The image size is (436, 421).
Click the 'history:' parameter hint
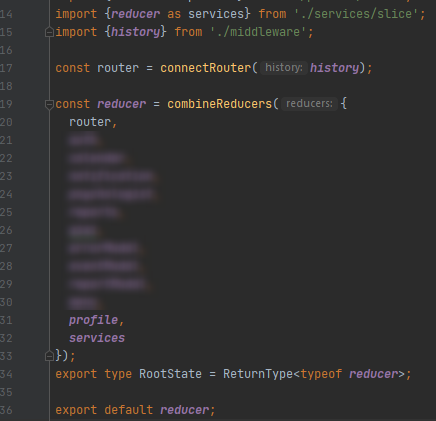284,68
